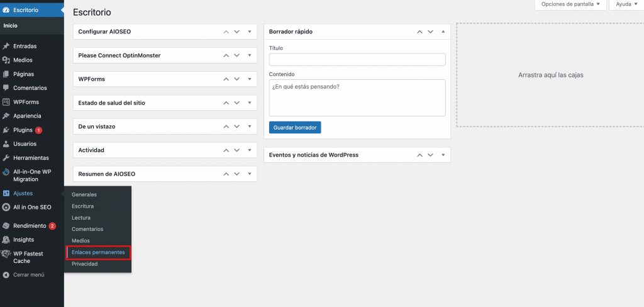644x307 pixels.
Task: Select Enlaces permanentes submenu item
Action: (x=98, y=252)
